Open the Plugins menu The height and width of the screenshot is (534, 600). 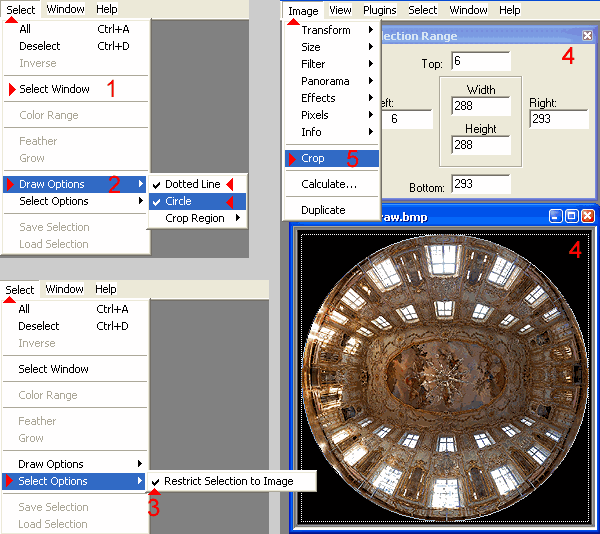[379, 10]
